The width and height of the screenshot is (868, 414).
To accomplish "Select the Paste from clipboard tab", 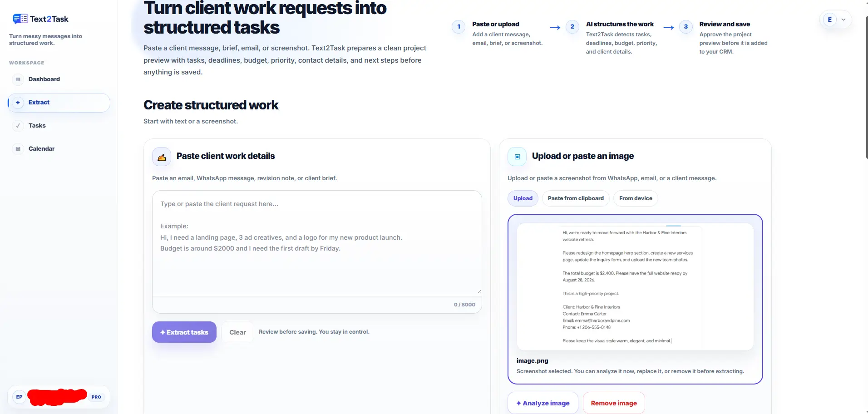I will (x=576, y=198).
